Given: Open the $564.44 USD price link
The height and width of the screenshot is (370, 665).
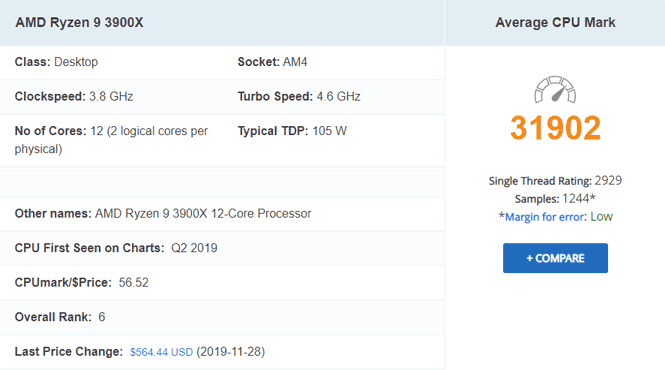Looking at the screenshot, I should click(x=161, y=352).
